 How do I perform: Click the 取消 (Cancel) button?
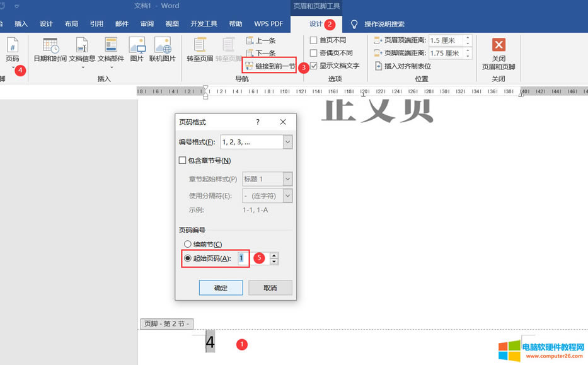click(270, 287)
